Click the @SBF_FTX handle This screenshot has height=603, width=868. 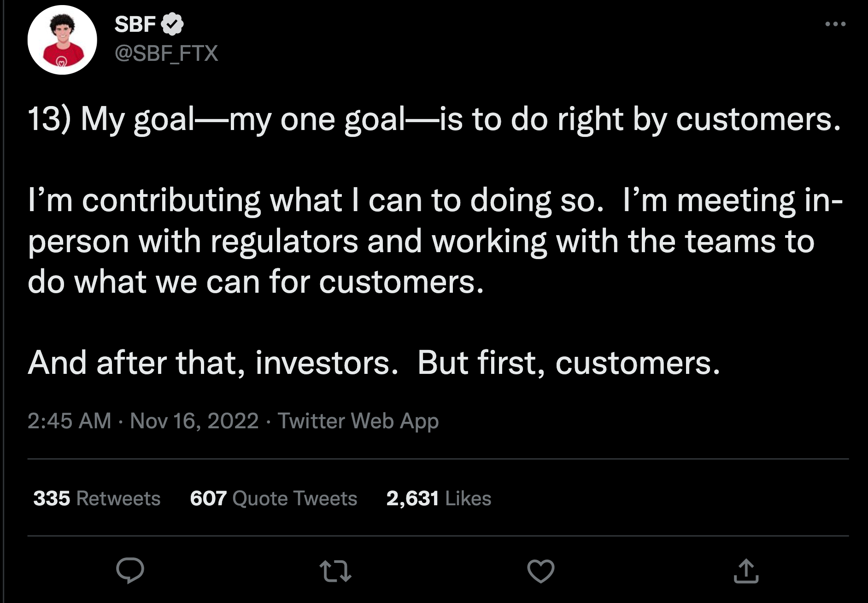tap(166, 53)
